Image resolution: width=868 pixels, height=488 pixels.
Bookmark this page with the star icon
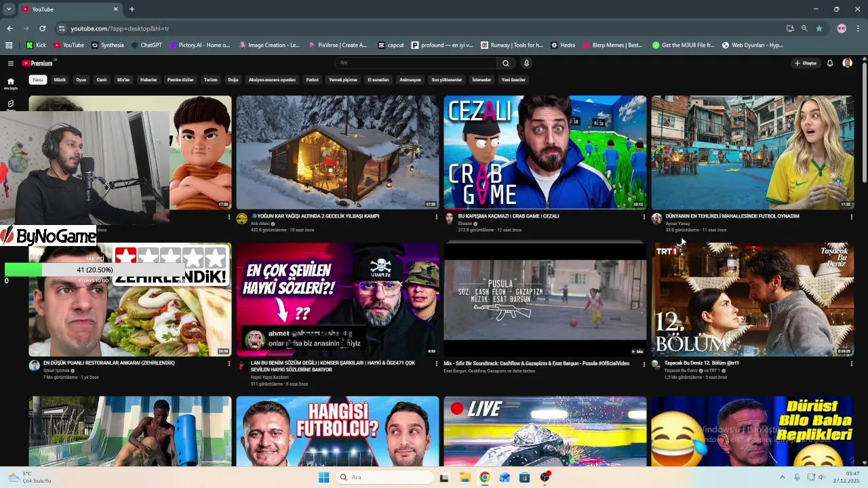[819, 28]
